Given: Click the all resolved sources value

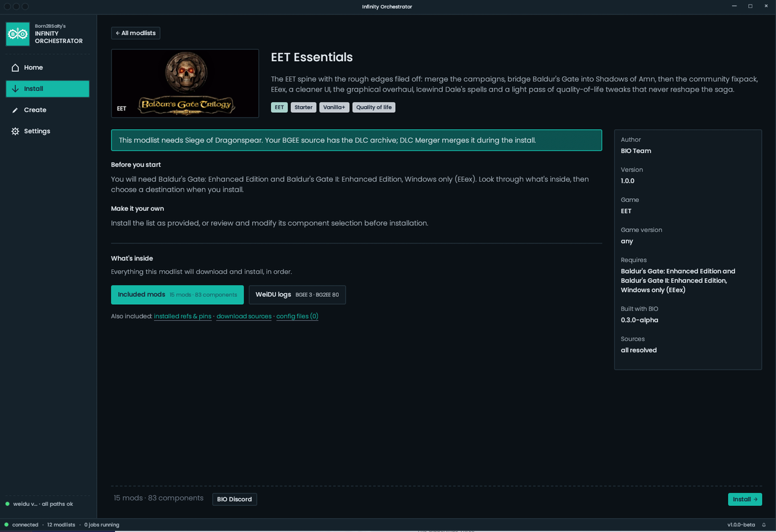Looking at the screenshot, I should [x=639, y=350].
